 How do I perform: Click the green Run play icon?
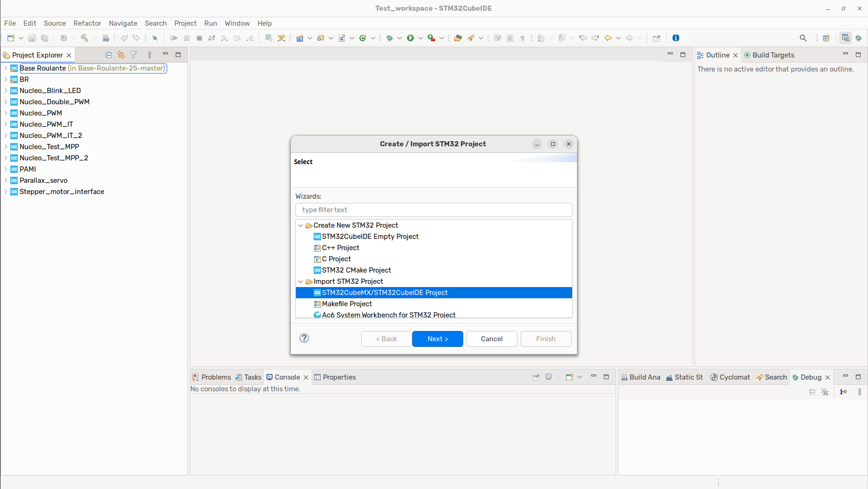coord(410,38)
